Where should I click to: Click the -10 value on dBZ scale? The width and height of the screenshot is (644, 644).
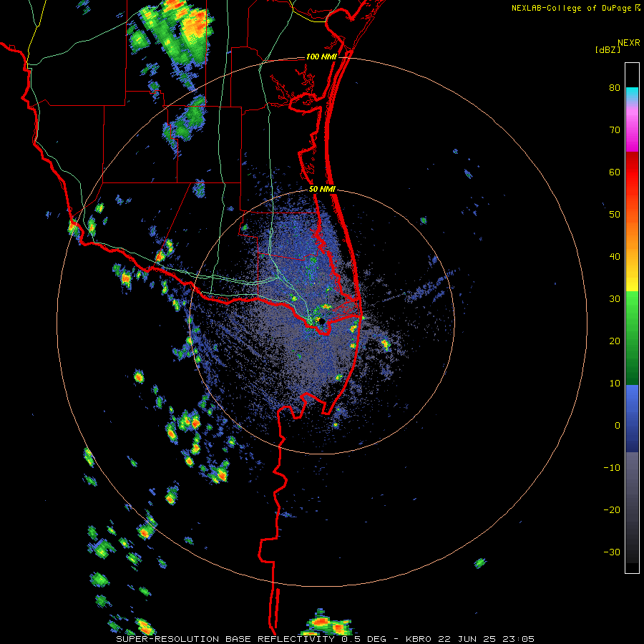click(612, 467)
